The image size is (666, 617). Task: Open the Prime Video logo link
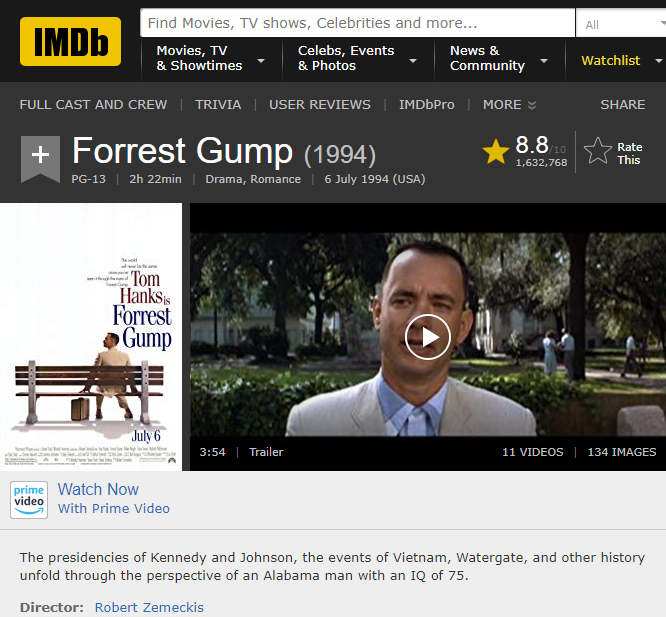pos(29,499)
